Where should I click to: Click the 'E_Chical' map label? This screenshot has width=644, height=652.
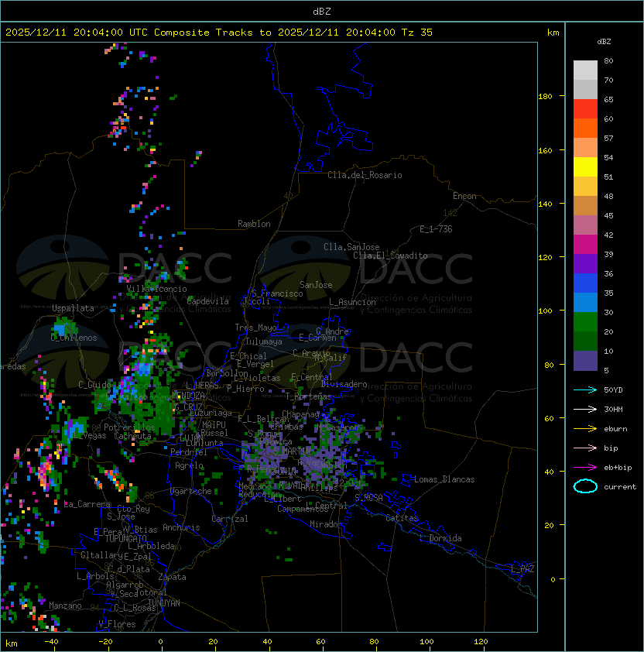pos(248,356)
